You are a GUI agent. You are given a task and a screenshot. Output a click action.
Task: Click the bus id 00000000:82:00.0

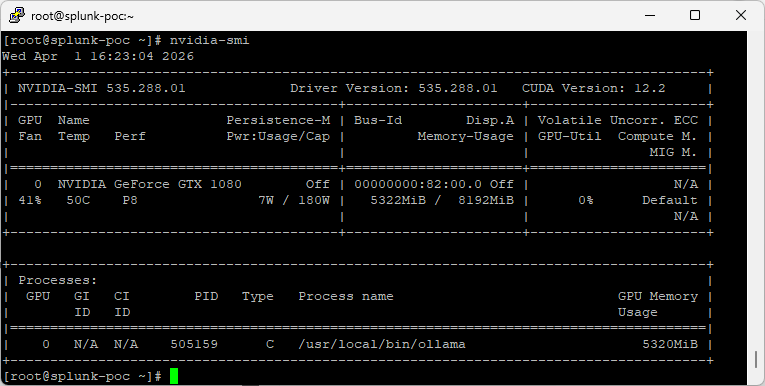(x=418, y=184)
